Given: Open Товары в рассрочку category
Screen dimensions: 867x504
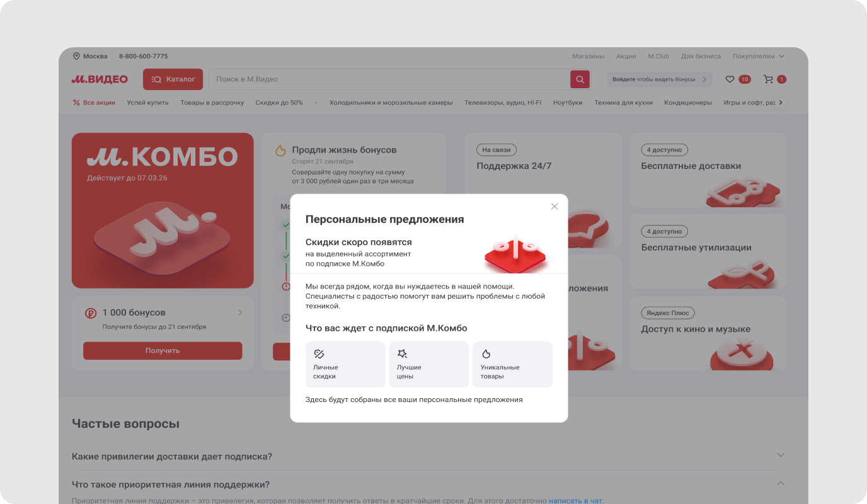Looking at the screenshot, I should (212, 103).
